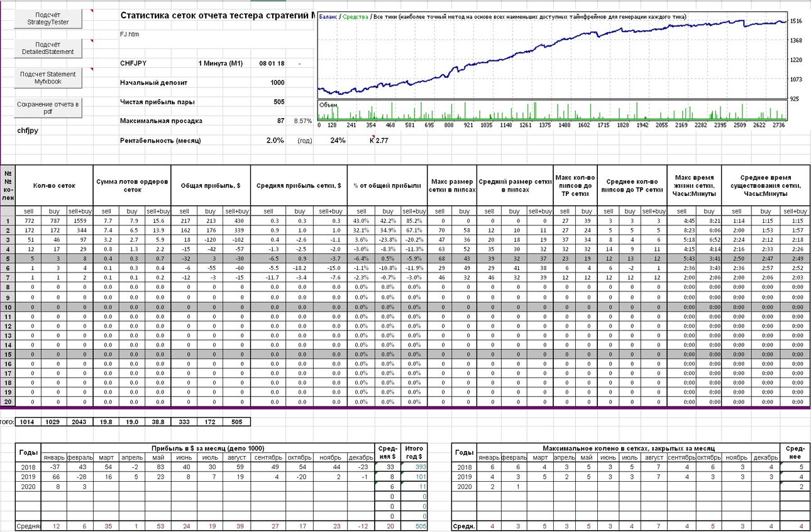Click the totals cell 1014

(x=28, y=422)
